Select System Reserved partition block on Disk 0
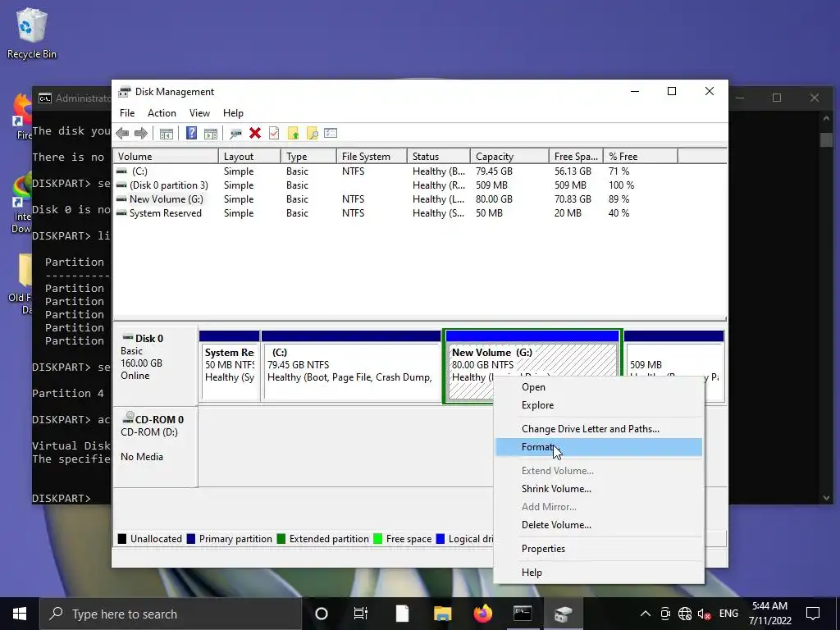 click(230, 366)
